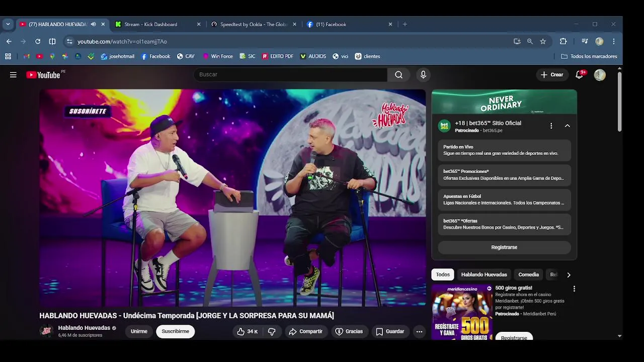Open the media controls icon

[585, 41]
